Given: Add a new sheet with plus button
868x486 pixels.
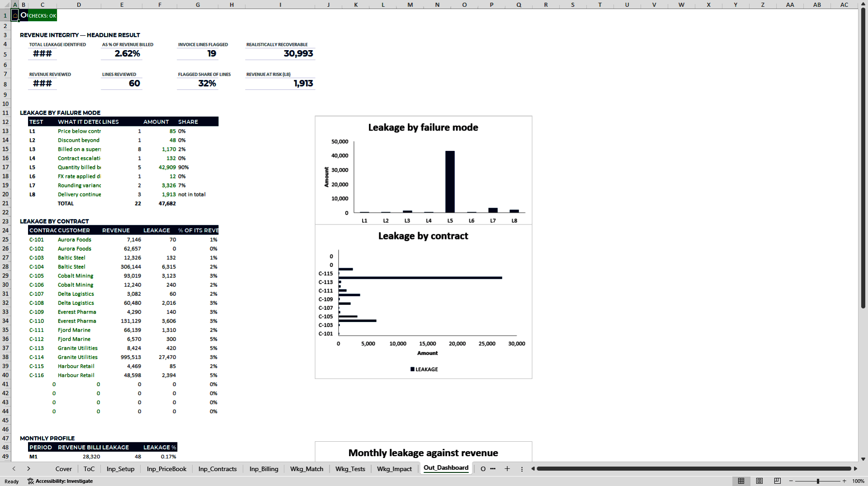Looking at the screenshot, I should [x=507, y=469].
